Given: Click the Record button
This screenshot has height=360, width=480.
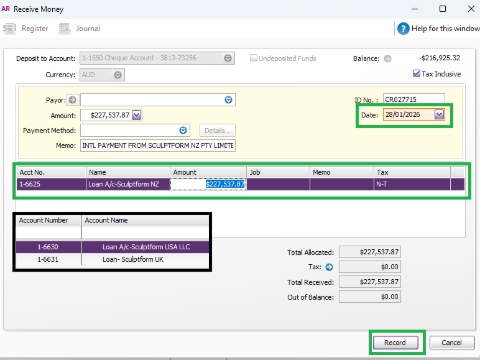Looking at the screenshot, I should pyautogui.click(x=395, y=343).
